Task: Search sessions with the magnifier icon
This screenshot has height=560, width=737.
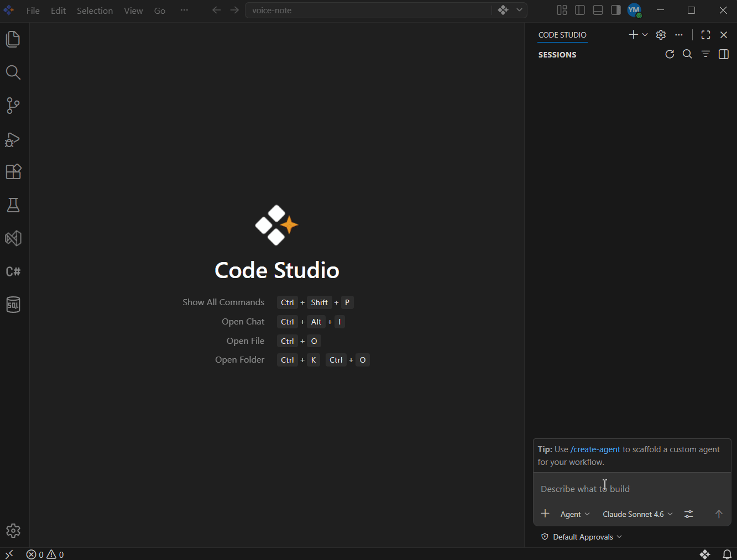Action: [x=687, y=54]
